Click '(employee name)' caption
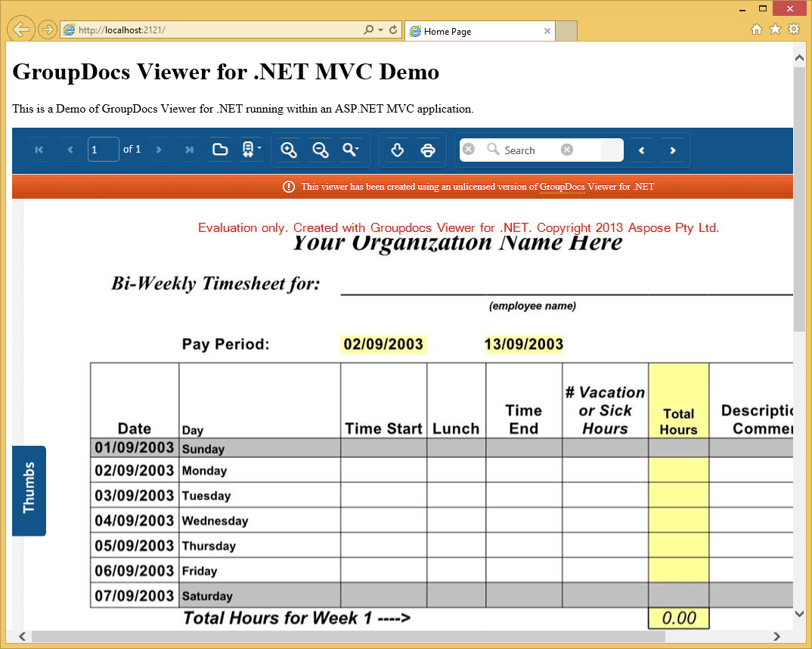The image size is (812, 649). pyautogui.click(x=532, y=306)
